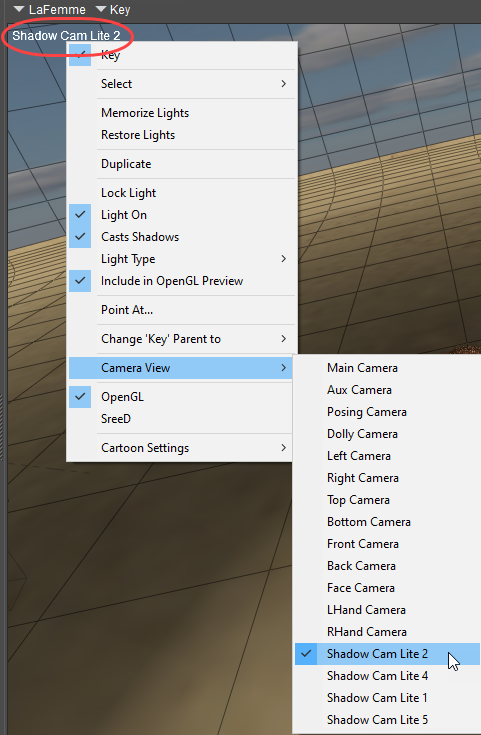Screen dimensions: 481x735
Task: Choose the Posing Camera view
Action: (367, 412)
